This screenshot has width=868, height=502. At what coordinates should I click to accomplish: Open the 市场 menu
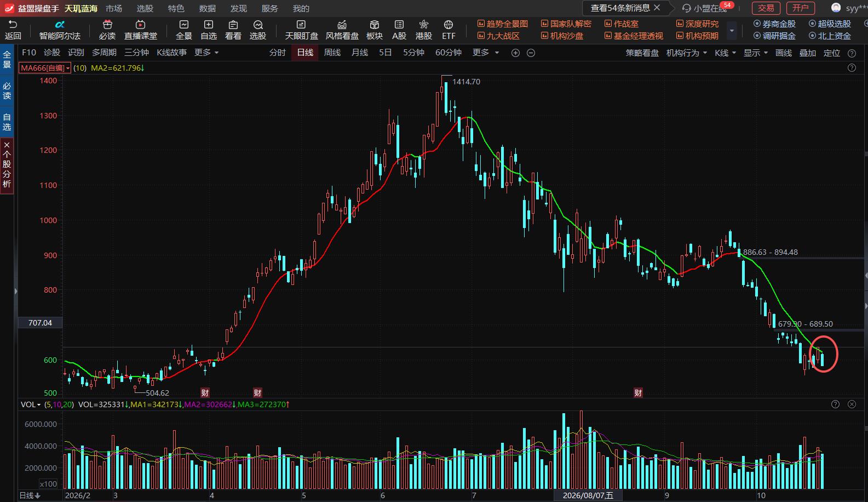[114, 8]
